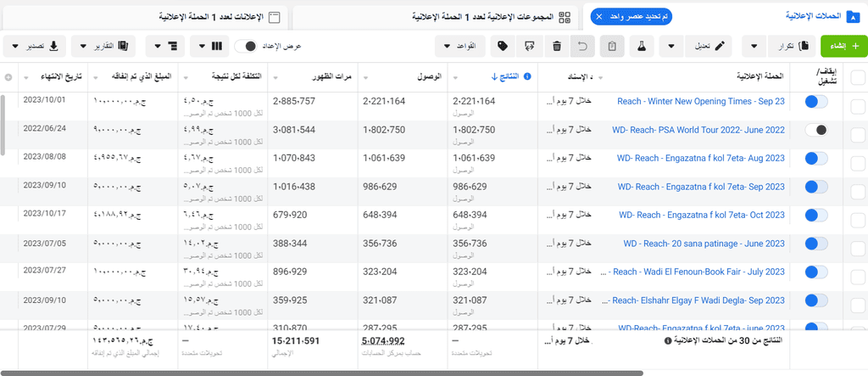Click the green إنشاء create button
This screenshot has width=868, height=376.
843,46
